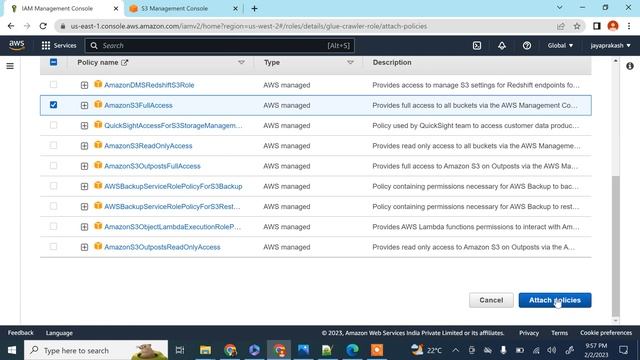
Task: Check the AmazonS3OutpostsFullAccess checkbox
Action: (x=53, y=165)
